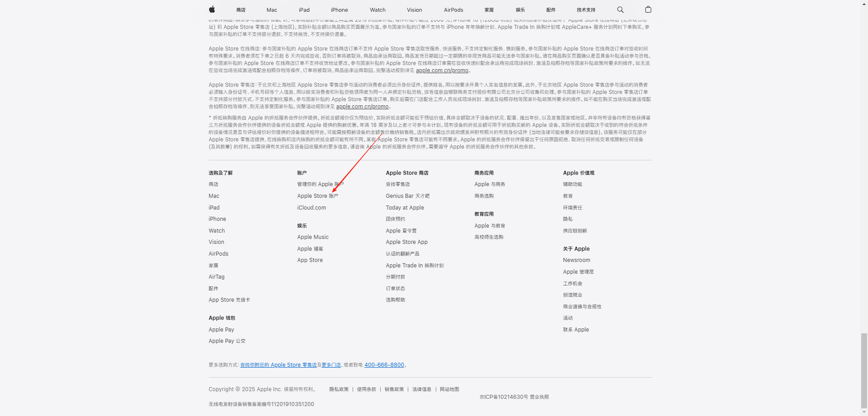Open the 法律信息 link in the bottom bar

click(x=422, y=389)
